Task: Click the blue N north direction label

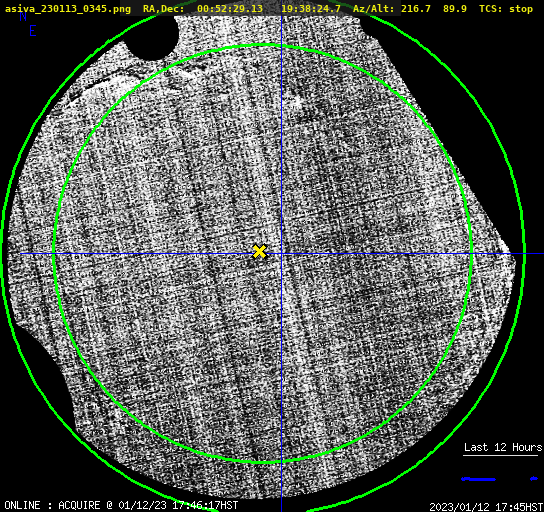Action: tap(23, 17)
